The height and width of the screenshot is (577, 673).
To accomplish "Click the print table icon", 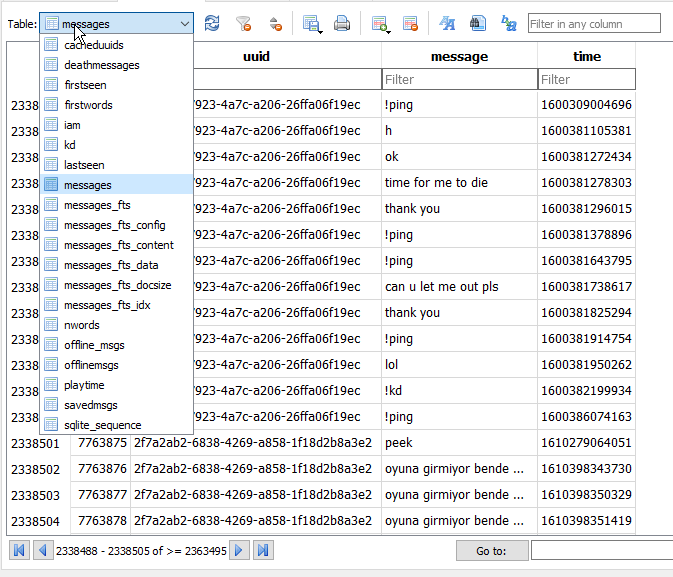I will pos(342,23).
